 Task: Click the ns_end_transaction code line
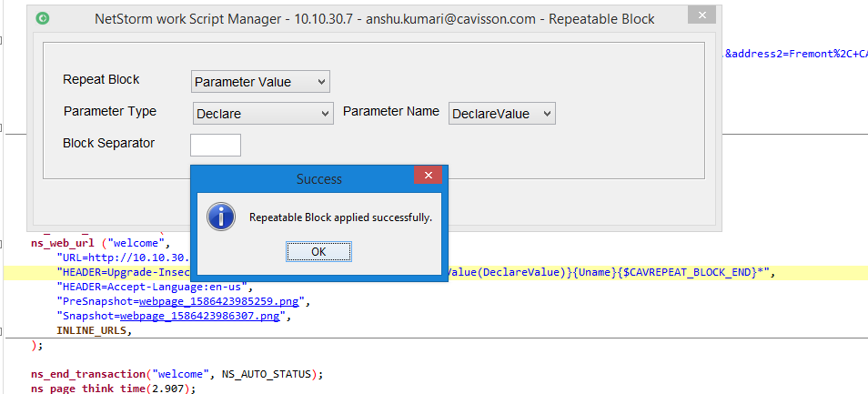point(177,374)
